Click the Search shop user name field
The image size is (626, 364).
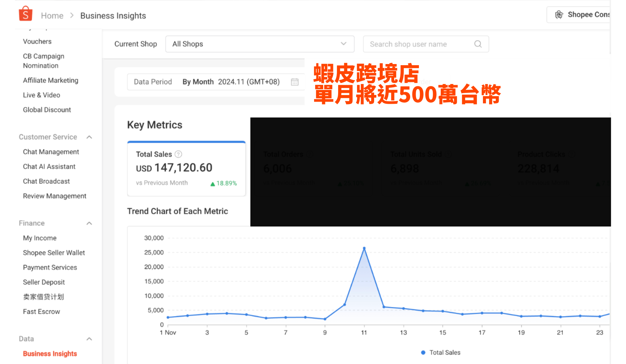419,44
